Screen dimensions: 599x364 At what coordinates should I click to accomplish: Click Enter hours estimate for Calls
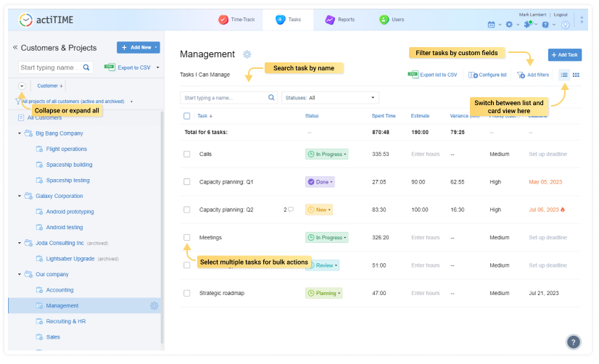[x=426, y=154]
